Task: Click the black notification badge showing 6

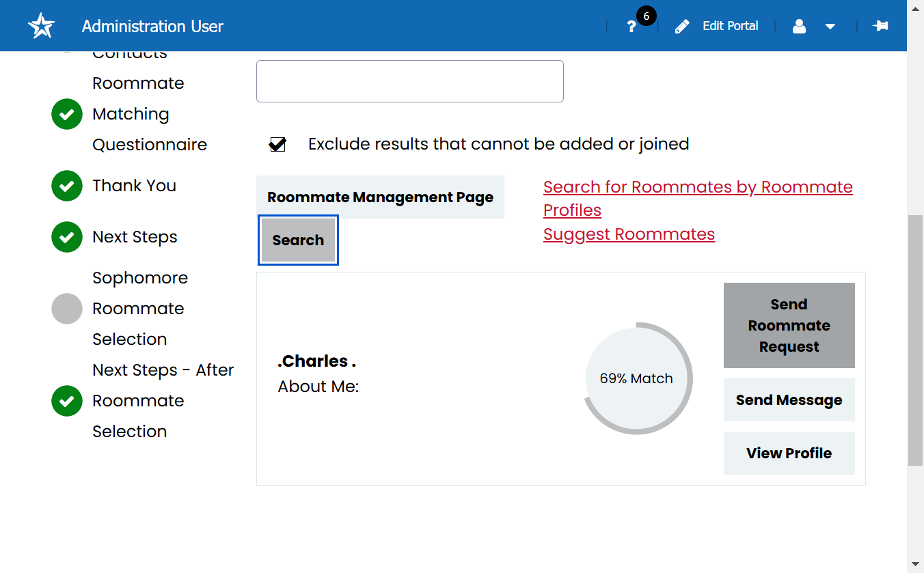Action: [x=646, y=15]
